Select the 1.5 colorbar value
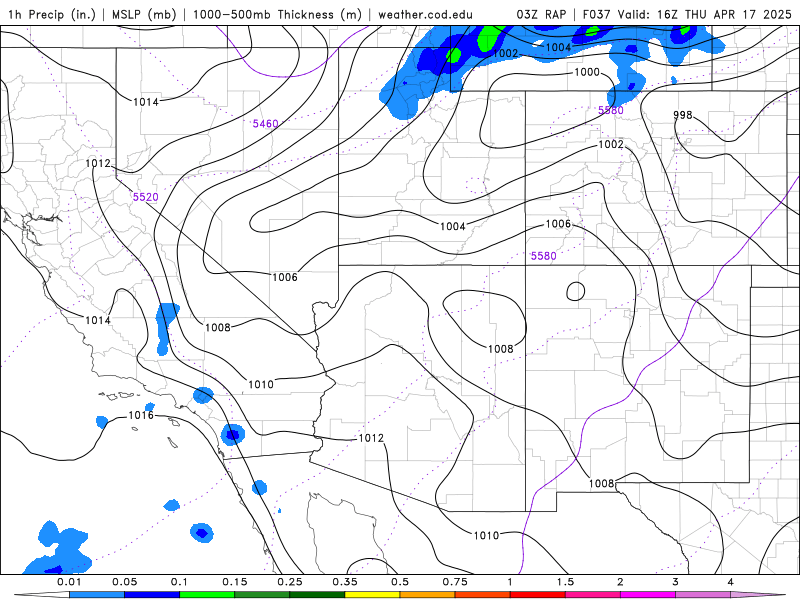This screenshot has height=600, width=800. 565,582
